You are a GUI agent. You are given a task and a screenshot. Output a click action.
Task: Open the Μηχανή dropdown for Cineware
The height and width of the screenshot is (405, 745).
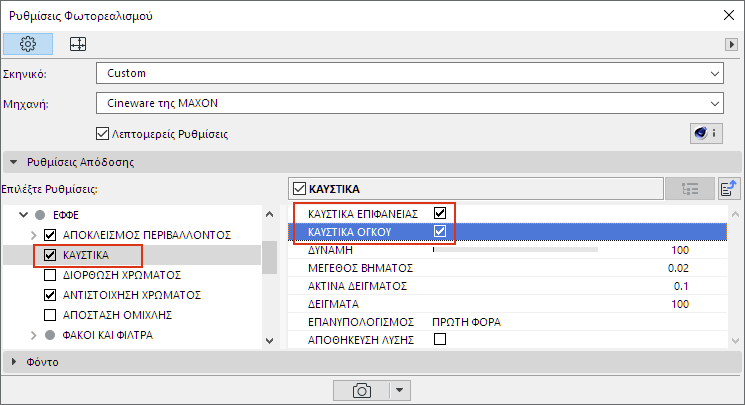(410, 102)
